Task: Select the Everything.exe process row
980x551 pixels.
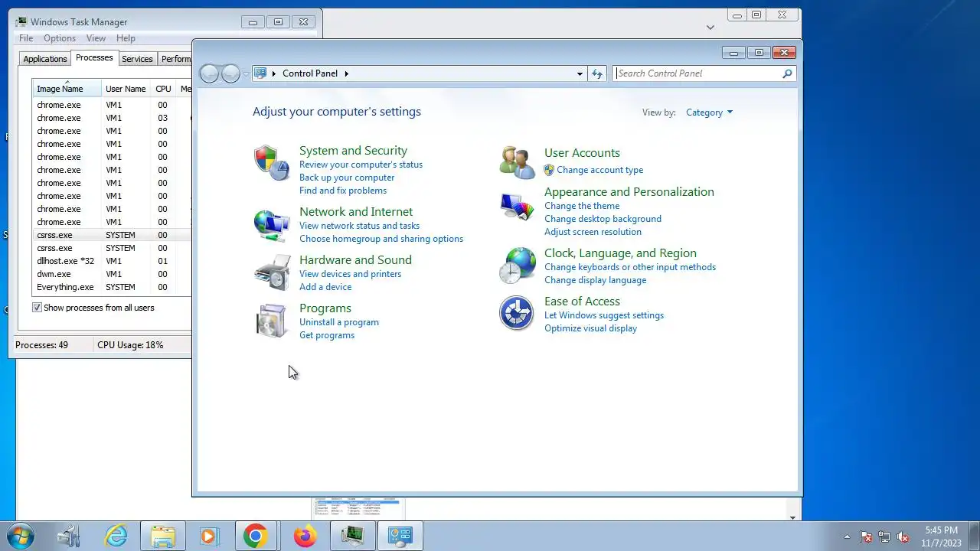Action: tap(111, 287)
